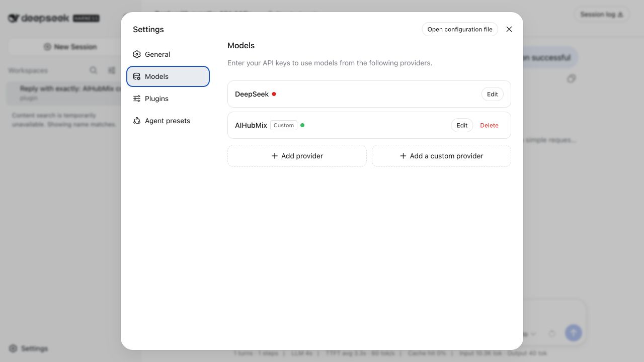Select the Models settings section
The height and width of the screenshot is (362, 644).
point(168,76)
